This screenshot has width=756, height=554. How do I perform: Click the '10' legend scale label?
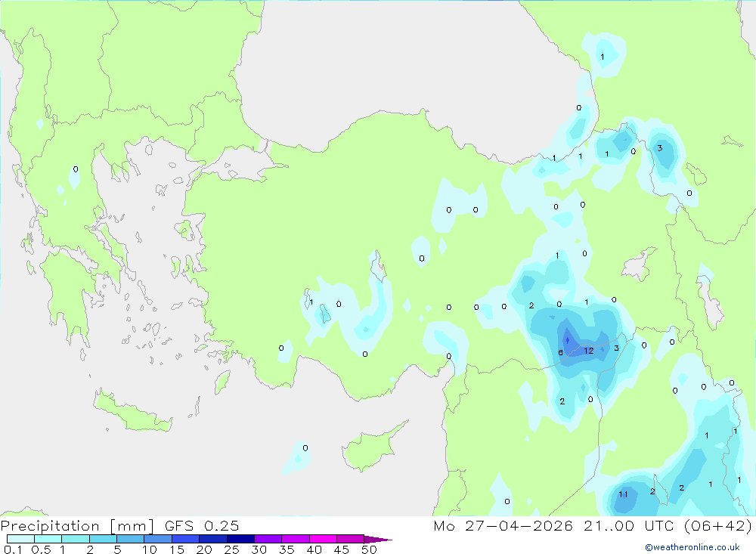click(150, 549)
